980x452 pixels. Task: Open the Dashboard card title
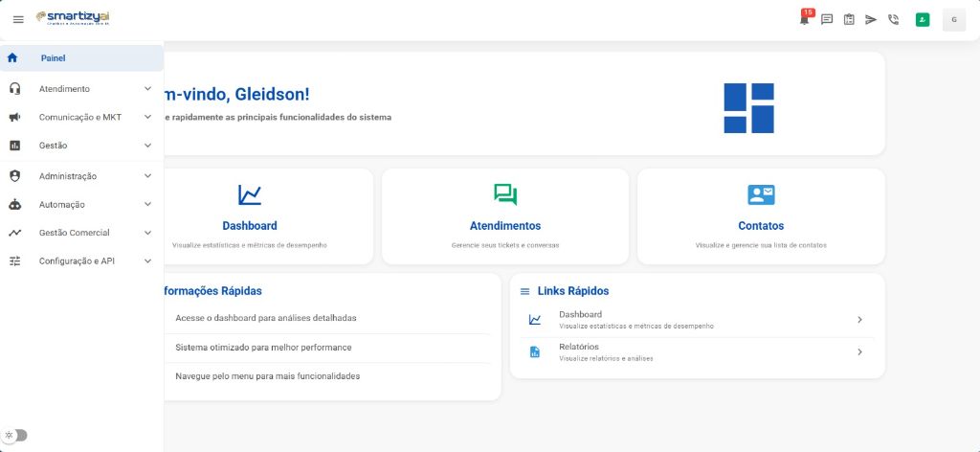[x=250, y=226]
